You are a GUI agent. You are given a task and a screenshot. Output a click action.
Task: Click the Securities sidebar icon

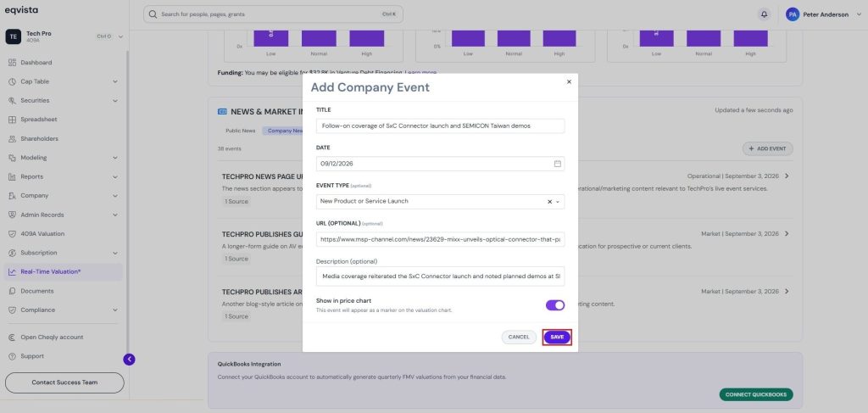[x=12, y=101]
